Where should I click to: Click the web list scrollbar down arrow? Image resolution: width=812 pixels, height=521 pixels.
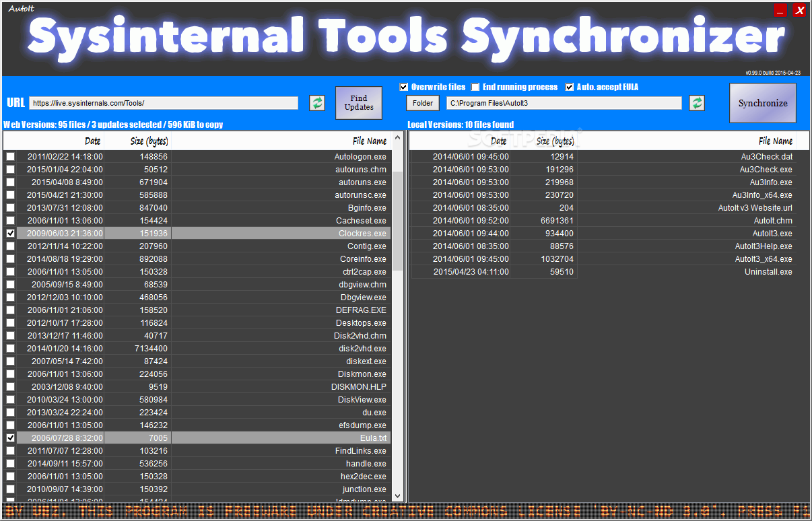coord(397,495)
